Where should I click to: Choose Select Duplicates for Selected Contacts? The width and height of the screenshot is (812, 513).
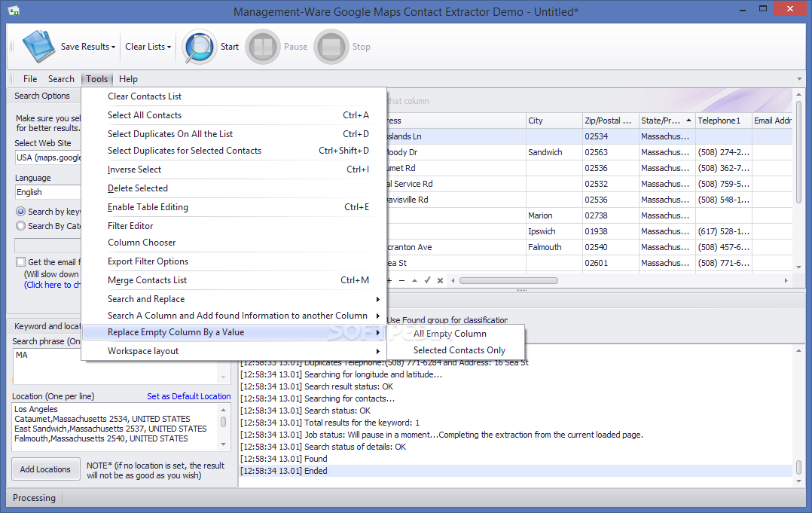point(234,150)
